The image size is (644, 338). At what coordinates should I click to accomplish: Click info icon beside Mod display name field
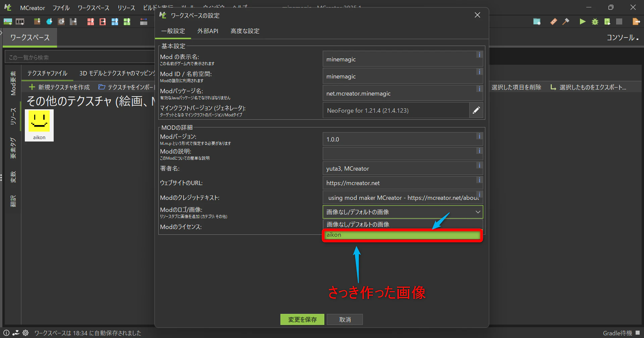coord(479,55)
